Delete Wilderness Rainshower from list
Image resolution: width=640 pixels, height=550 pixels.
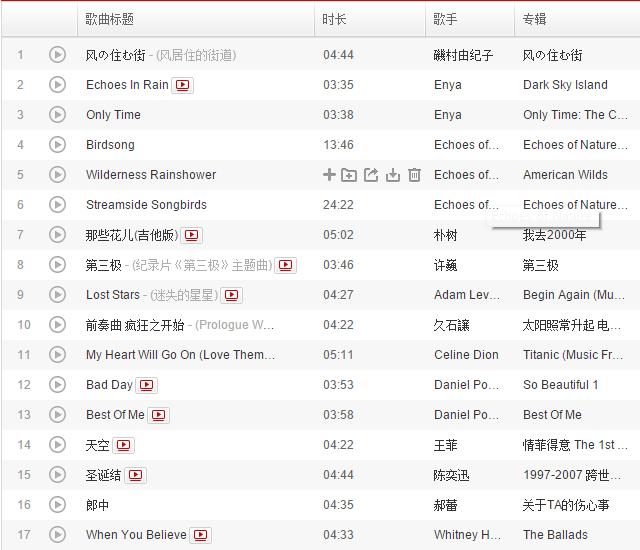[x=414, y=175]
